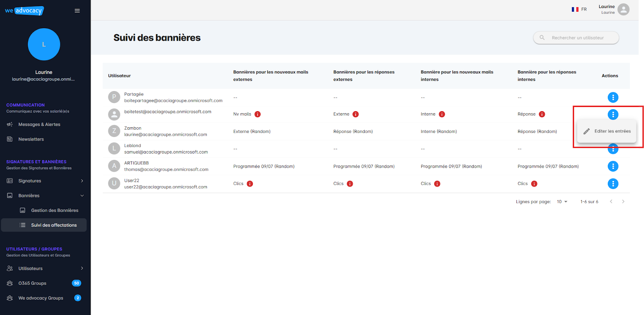Click info icon next to Réponse in boitetest row
This screenshot has width=644, height=315.
click(x=542, y=114)
